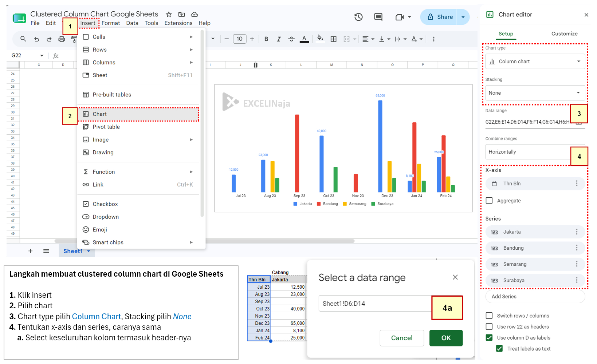
Task: Click the undo arrow icon
Action: (36, 39)
